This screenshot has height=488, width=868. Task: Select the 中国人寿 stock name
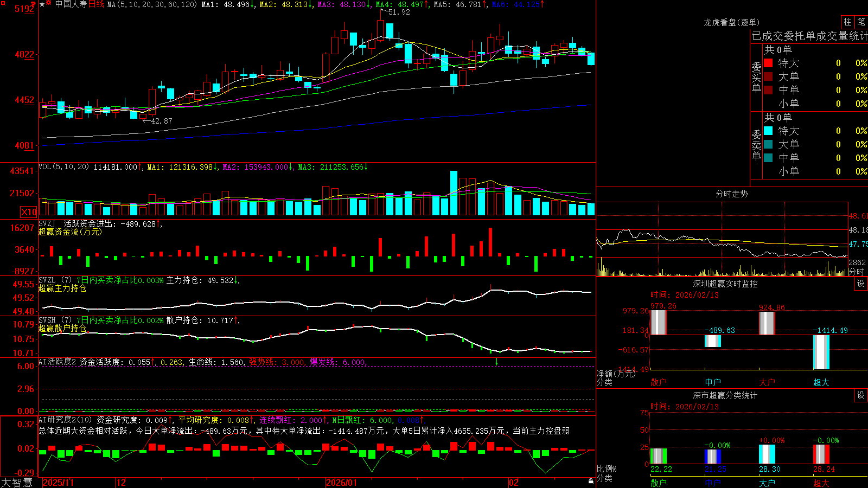[71, 4]
